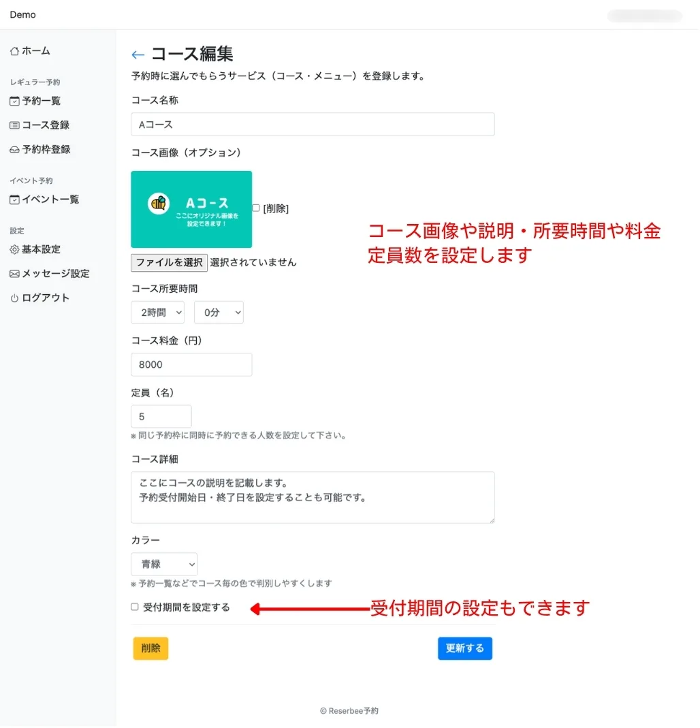Click the power icon beside ログアウト
Viewport: 700px width, 728px height.
pos(14,298)
